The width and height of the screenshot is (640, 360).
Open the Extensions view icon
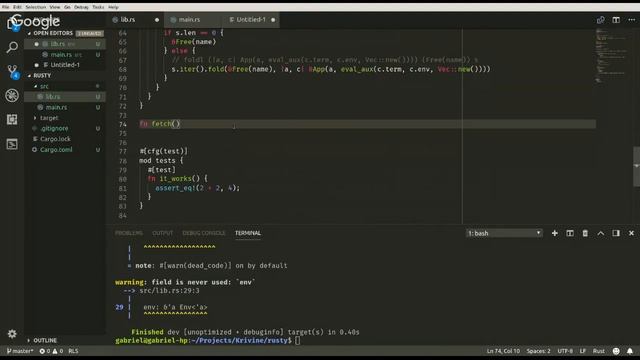point(12,119)
